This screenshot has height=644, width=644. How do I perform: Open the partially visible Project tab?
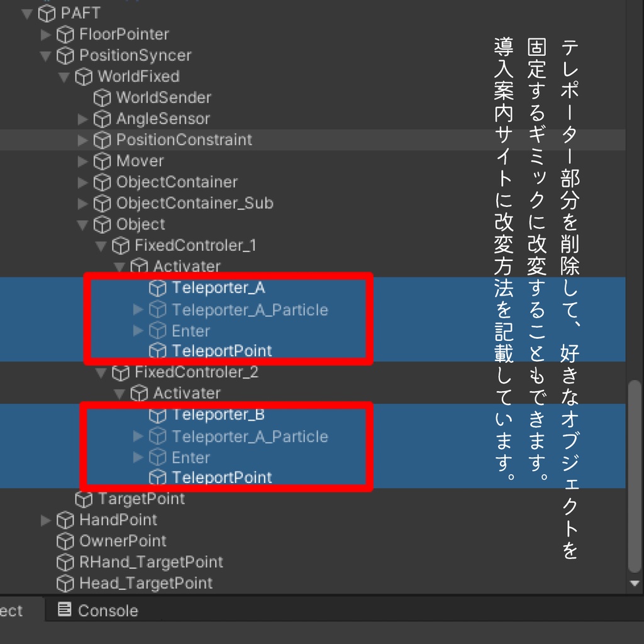[x=13, y=610]
